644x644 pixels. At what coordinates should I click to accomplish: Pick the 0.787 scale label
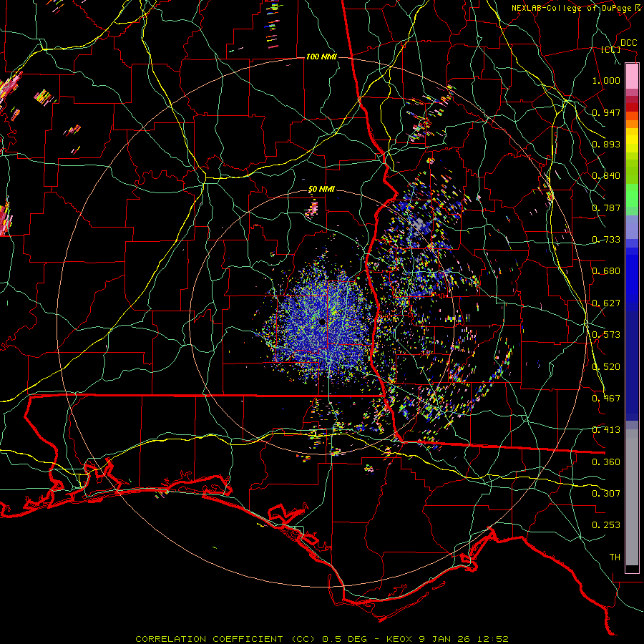pos(606,208)
